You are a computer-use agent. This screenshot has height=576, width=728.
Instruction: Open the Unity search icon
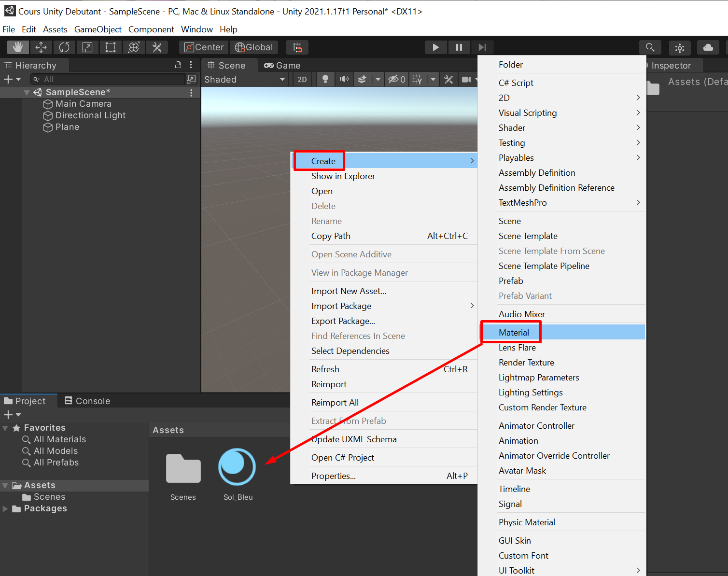coord(650,47)
